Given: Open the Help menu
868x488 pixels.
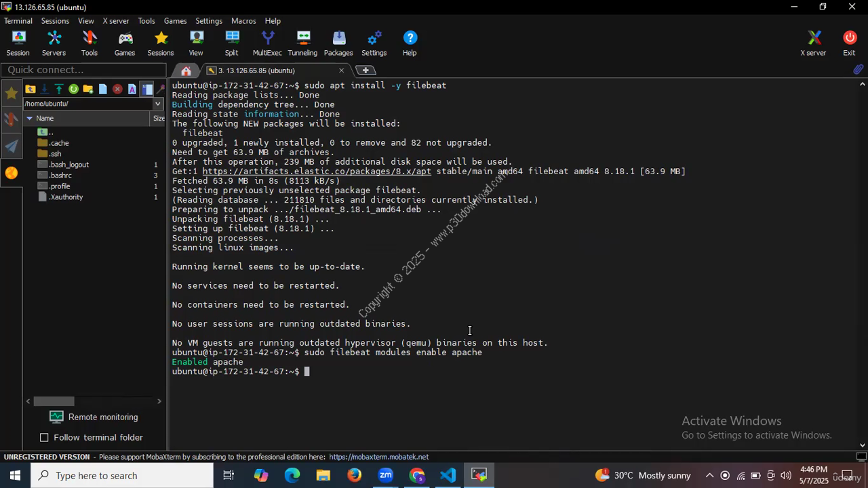Looking at the screenshot, I should [273, 21].
